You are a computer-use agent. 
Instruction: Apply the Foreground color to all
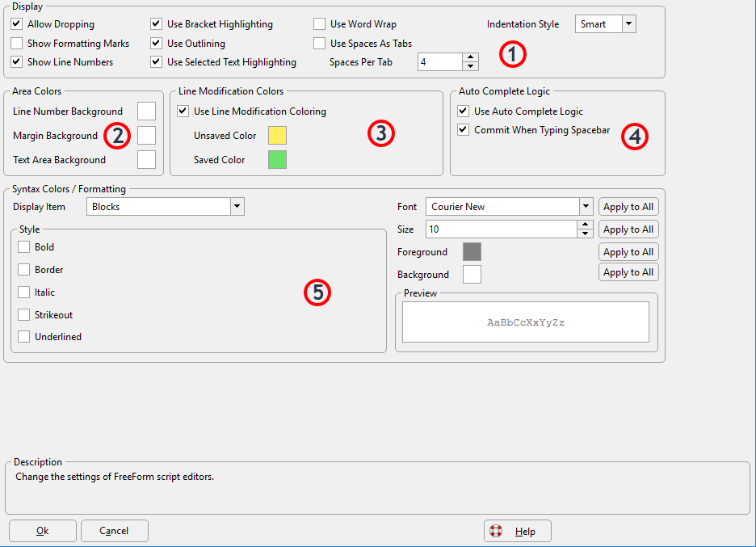[x=628, y=252]
